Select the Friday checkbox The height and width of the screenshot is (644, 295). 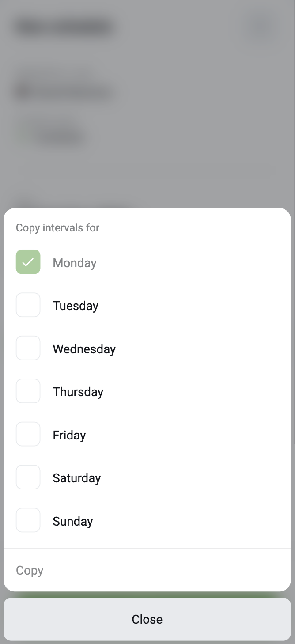[x=28, y=434]
